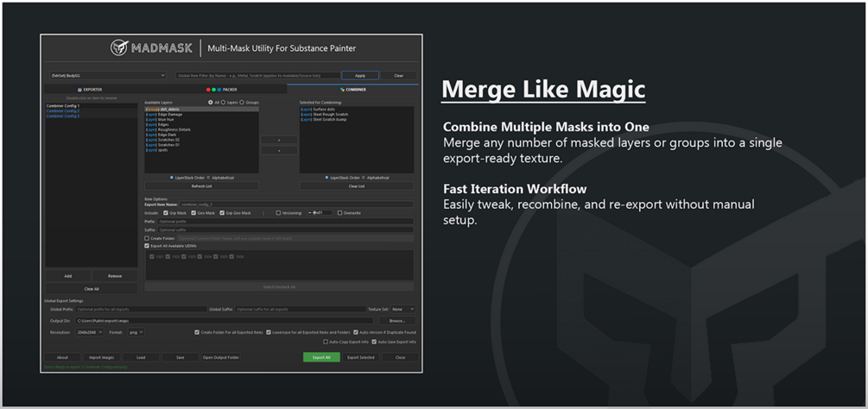Click the Clear All button
Image resolution: width=868 pixels, height=409 pixels.
click(92, 288)
